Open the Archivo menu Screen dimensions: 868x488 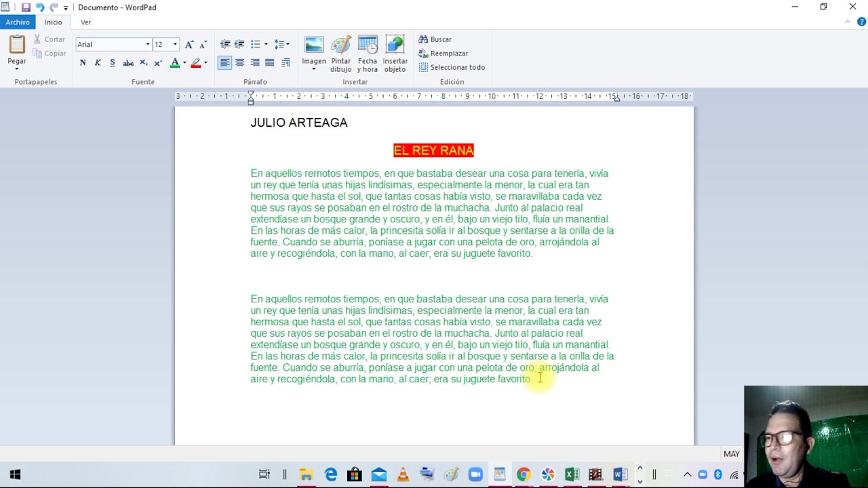tap(18, 22)
